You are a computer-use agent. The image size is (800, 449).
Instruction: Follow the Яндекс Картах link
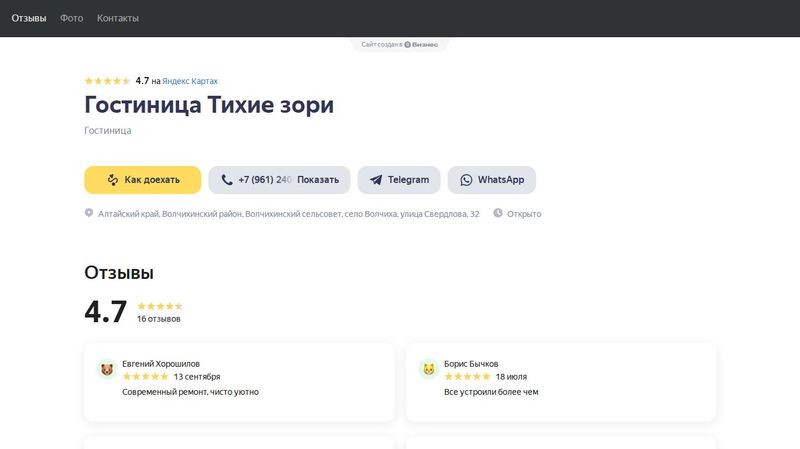(x=190, y=81)
